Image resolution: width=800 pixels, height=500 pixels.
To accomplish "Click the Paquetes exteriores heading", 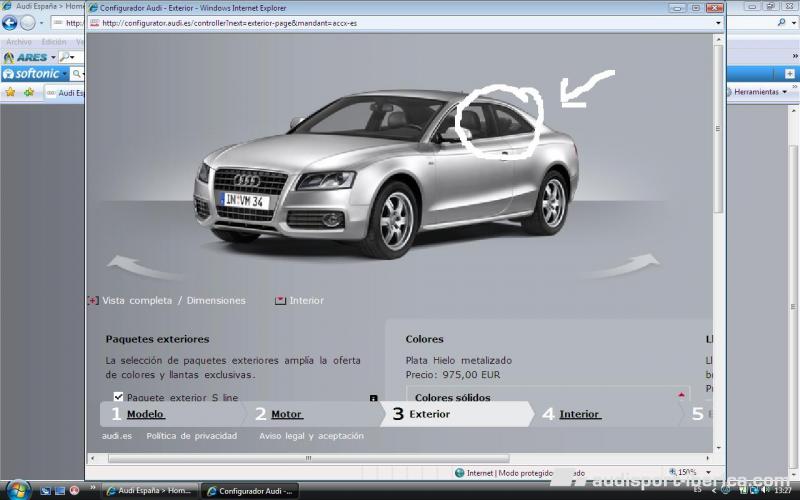I will (x=157, y=339).
